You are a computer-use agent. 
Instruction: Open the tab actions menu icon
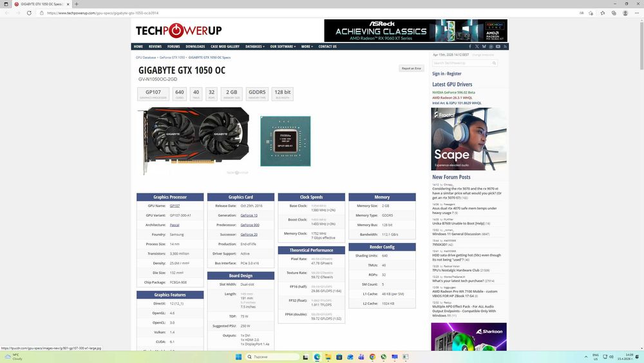(6, 4)
